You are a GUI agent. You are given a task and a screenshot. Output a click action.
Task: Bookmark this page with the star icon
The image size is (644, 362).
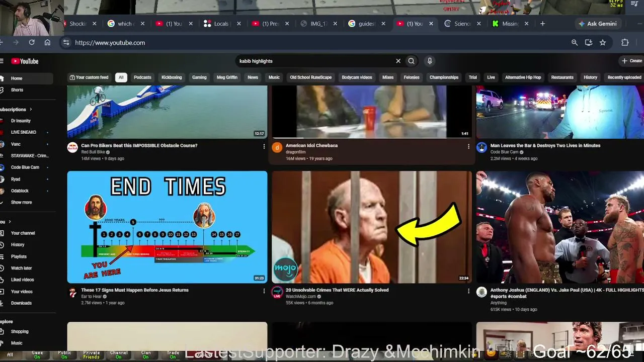click(603, 43)
